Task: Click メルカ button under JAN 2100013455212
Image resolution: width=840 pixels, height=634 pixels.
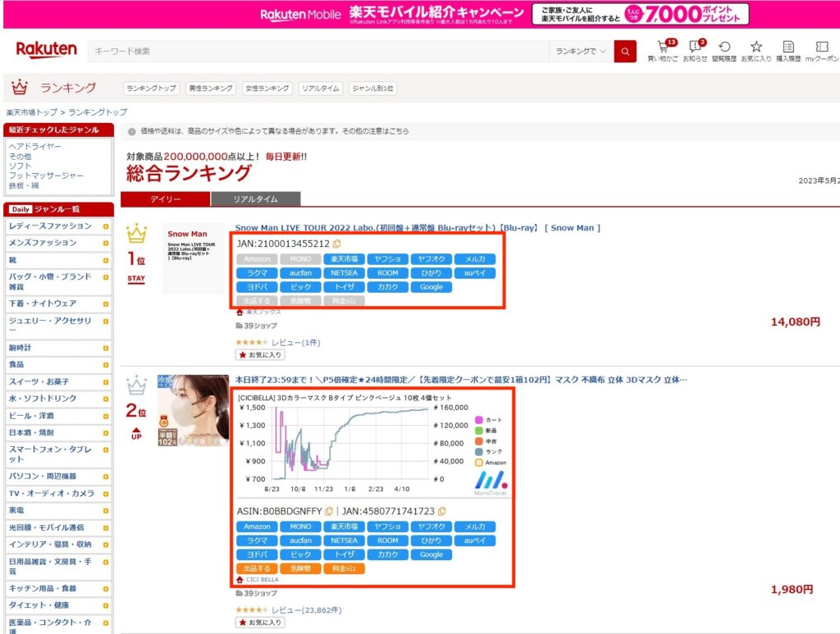Action: (x=475, y=259)
